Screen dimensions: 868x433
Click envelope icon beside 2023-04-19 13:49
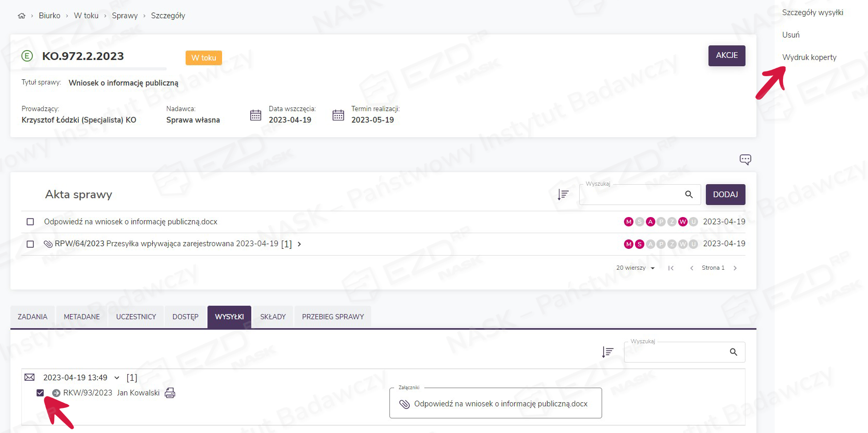(x=30, y=377)
